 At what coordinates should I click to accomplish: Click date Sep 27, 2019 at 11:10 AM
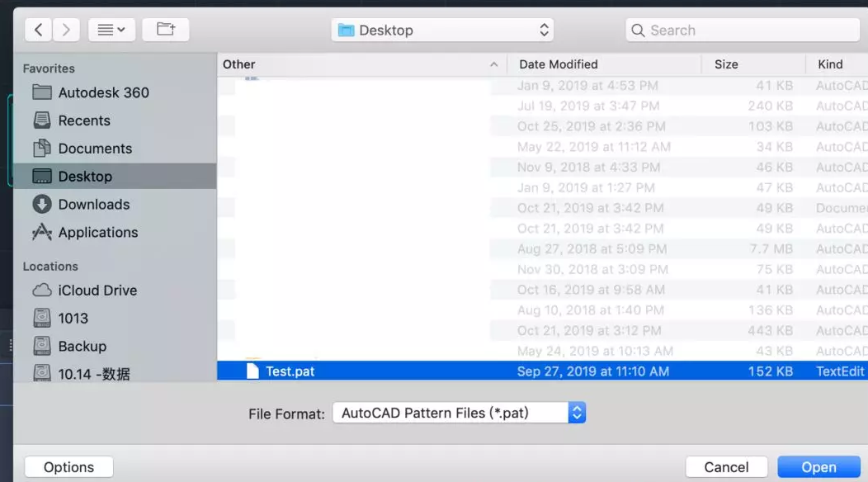click(593, 371)
